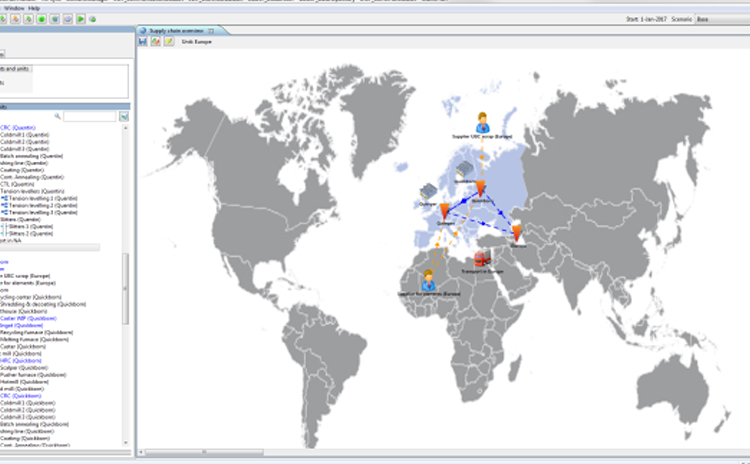Viewport: 750px width, 464px height.
Task: Click the green play toolbar button
Action: point(80,18)
